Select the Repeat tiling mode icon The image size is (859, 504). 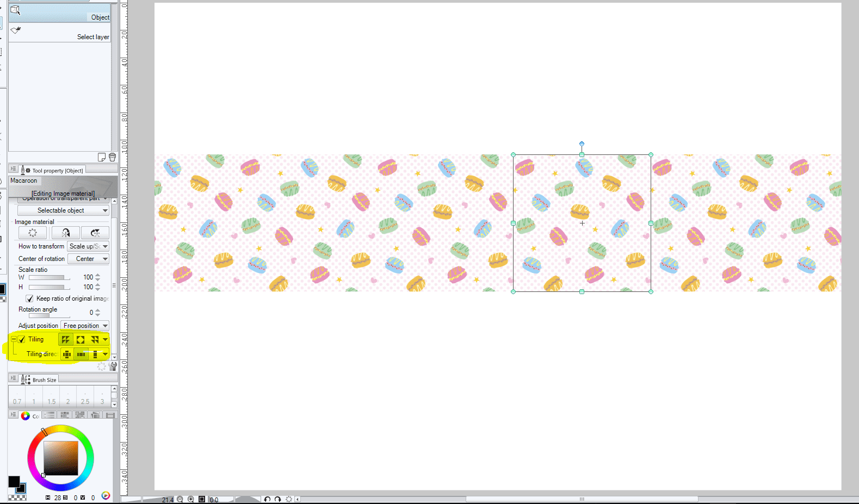click(65, 339)
